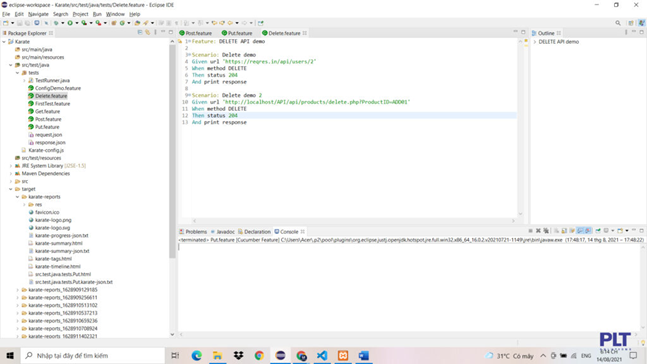Select Karate-config.js file

click(46, 150)
